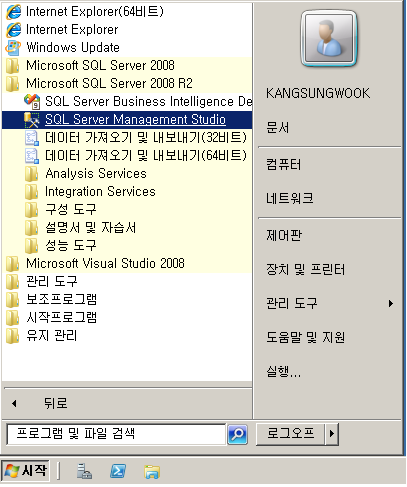Open Server Manager from taskbar
Screen dimensions: 407x487
(x=84, y=471)
